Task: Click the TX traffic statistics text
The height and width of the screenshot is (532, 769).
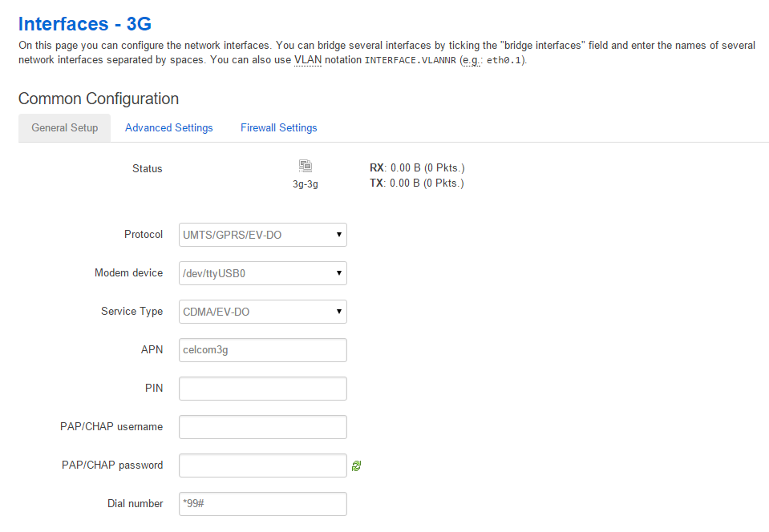Action: point(416,183)
